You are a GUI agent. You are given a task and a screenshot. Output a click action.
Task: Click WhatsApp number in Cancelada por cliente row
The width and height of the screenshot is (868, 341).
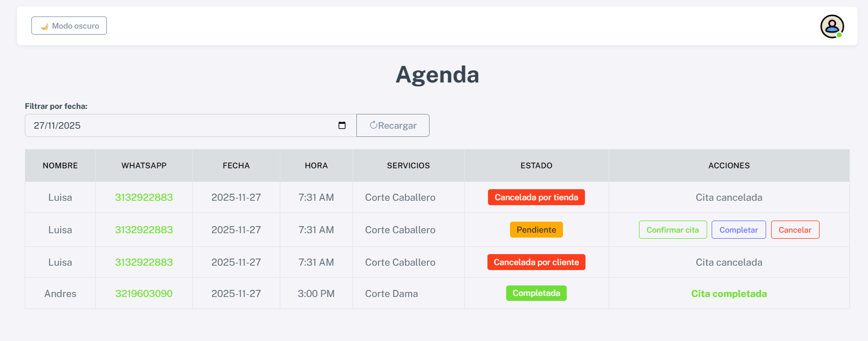pos(144,262)
